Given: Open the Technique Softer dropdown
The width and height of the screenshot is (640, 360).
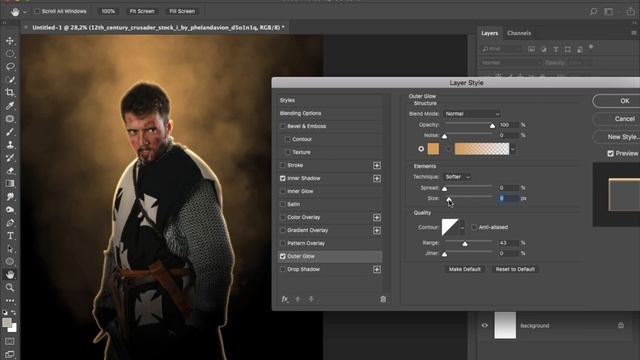Looking at the screenshot, I should click(x=457, y=177).
